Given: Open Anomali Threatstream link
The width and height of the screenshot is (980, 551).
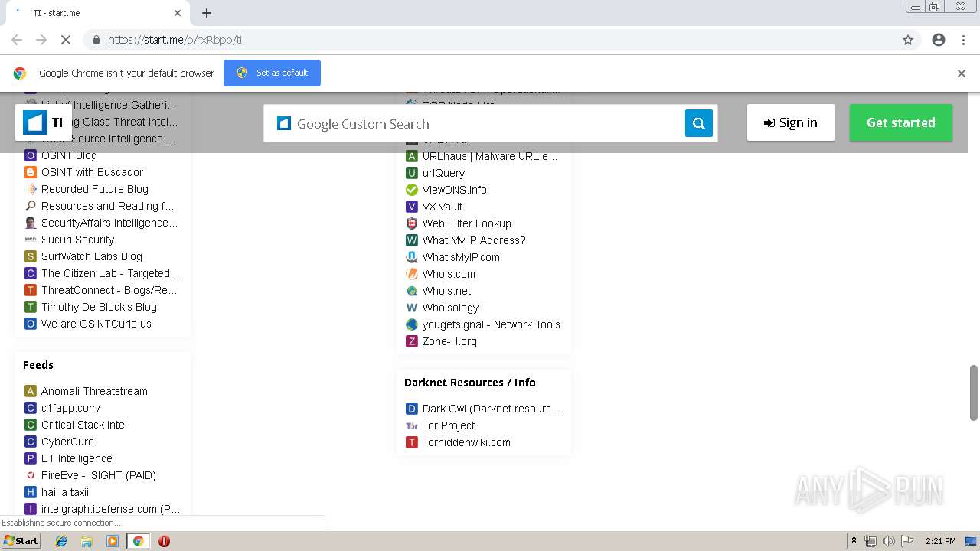Looking at the screenshot, I should [x=94, y=391].
